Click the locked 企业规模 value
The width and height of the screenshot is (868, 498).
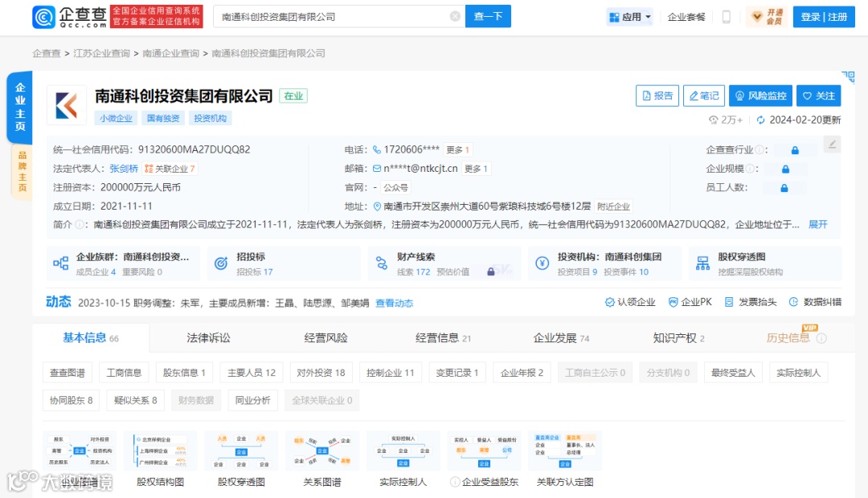(x=785, y=169)
